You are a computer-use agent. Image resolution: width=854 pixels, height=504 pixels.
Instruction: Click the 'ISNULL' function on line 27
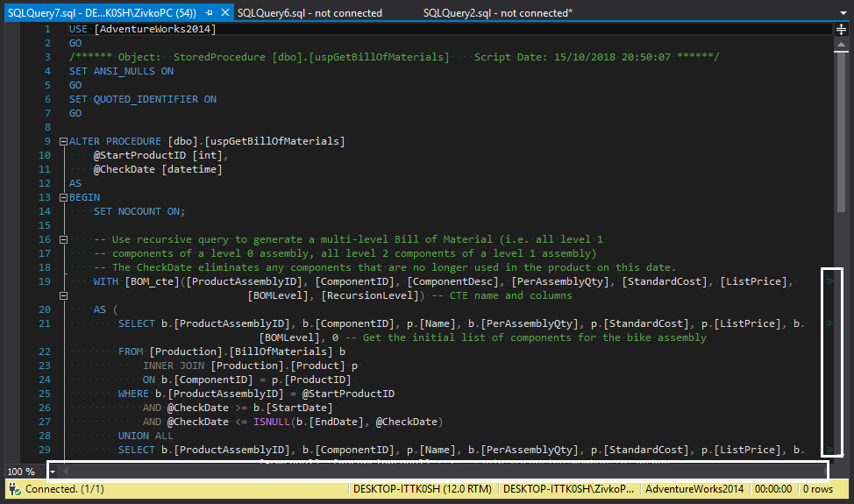tap(271, 422)
